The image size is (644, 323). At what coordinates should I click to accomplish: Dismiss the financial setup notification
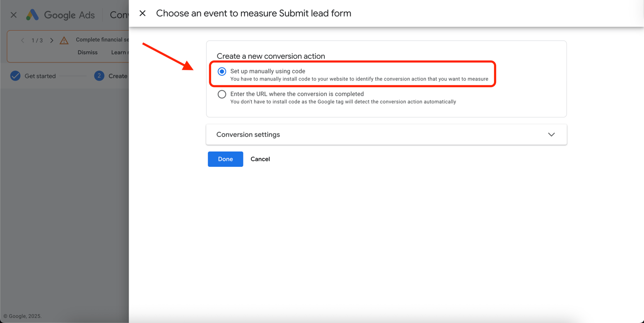pos(88,52)
